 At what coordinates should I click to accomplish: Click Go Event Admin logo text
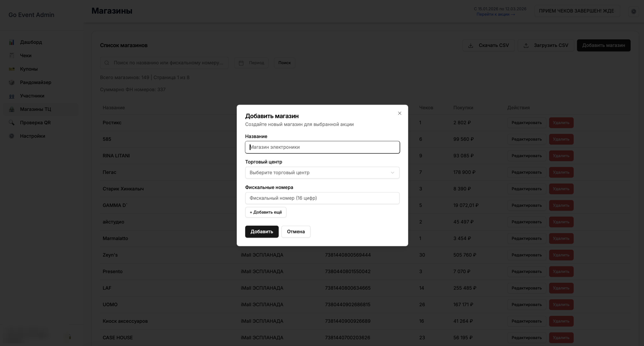pos(31,15)
